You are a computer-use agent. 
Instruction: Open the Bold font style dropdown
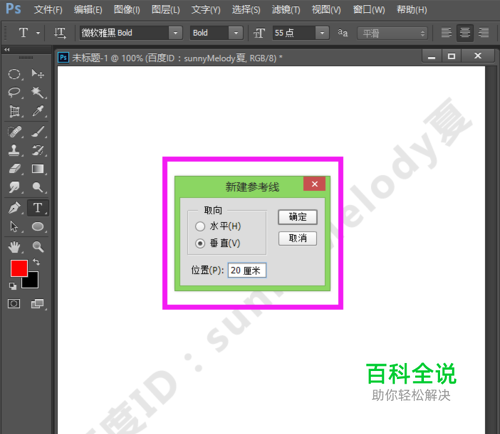point(236,33)
